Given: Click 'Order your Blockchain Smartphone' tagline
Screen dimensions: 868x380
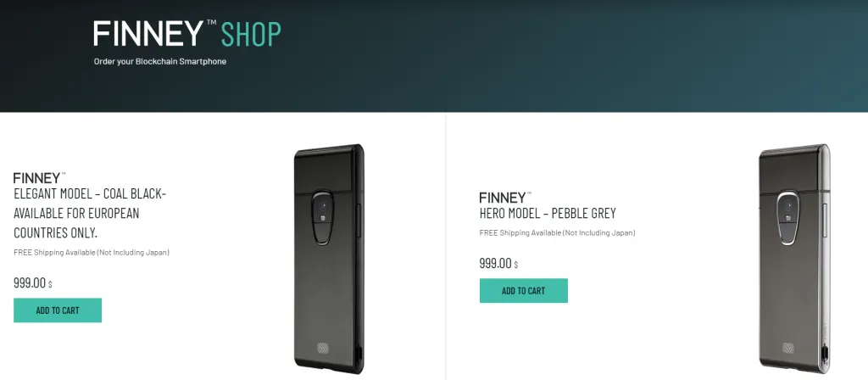Looking at the screenshot, I should pos(160,61).
